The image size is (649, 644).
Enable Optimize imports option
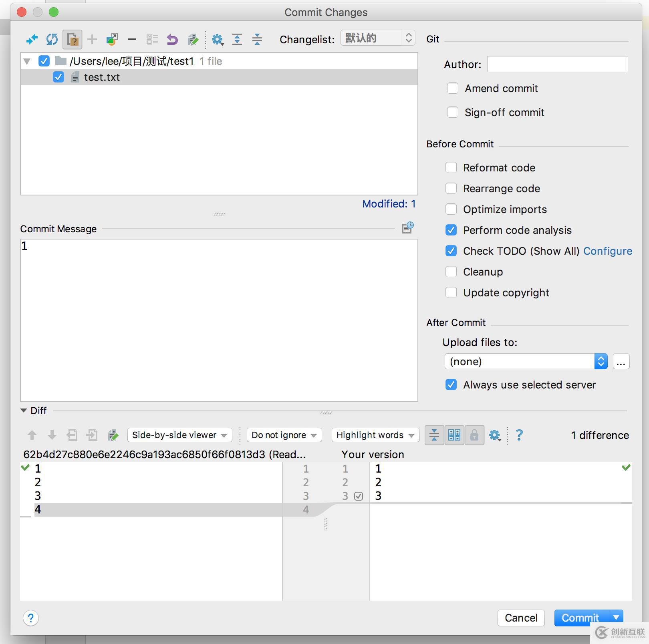[451, 209]
